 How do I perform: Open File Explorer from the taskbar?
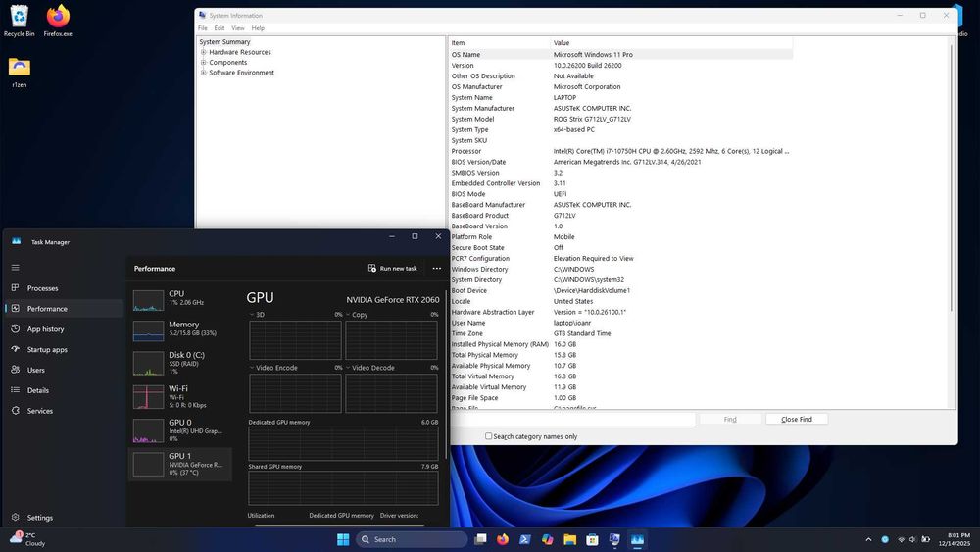570,539
